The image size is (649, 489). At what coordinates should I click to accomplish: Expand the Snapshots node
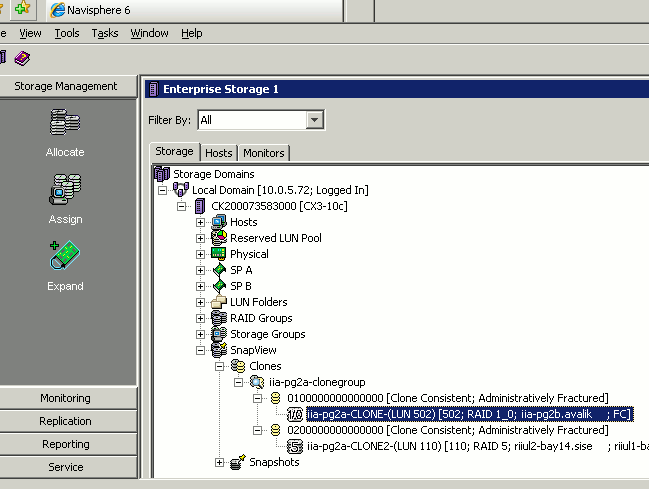click(220, 463)
